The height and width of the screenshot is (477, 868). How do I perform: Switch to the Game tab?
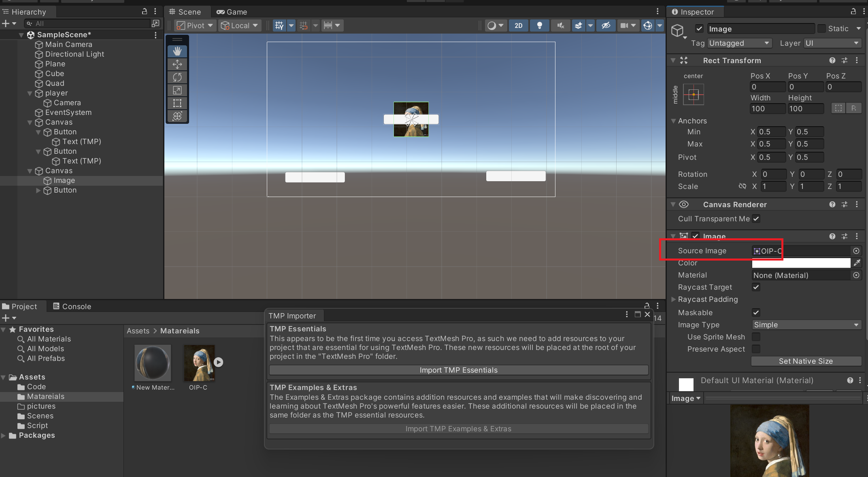(x=232, y=12)
